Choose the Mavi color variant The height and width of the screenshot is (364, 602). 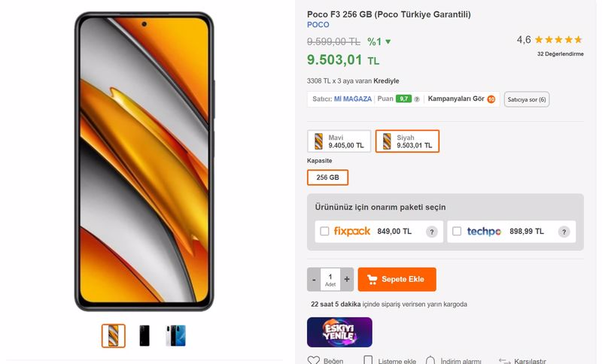click(339, 141)
